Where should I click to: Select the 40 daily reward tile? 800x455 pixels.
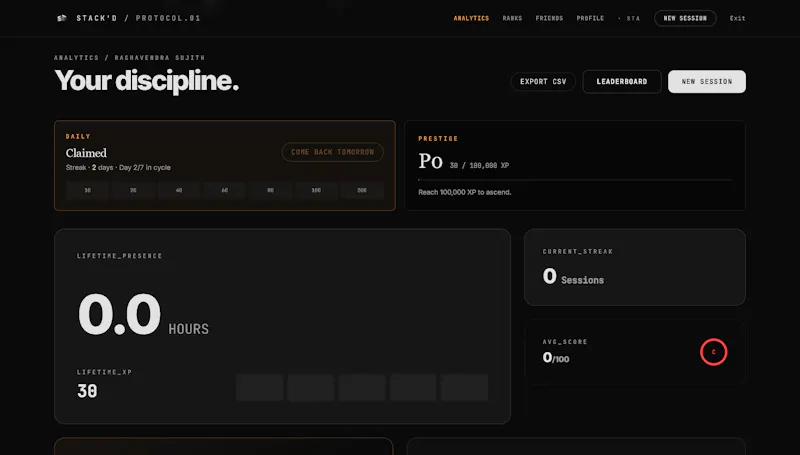179,190
